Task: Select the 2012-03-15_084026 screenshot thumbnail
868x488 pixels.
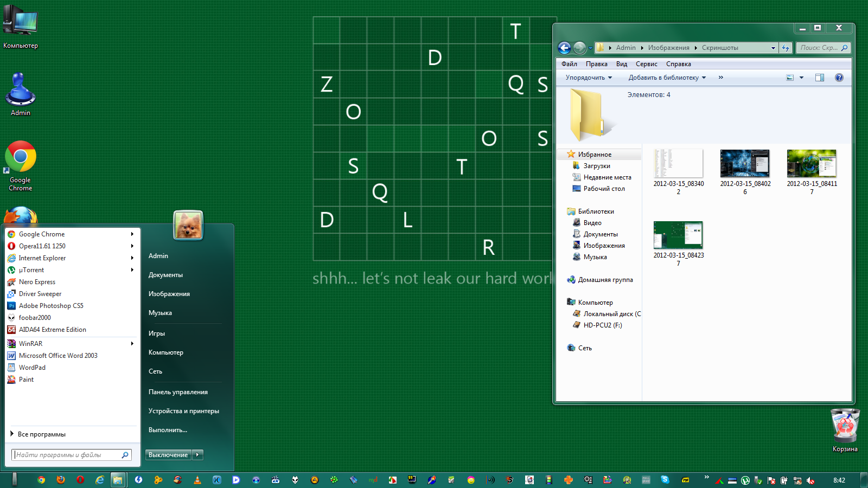Action: pyautogui.click(x=745, y=164)
